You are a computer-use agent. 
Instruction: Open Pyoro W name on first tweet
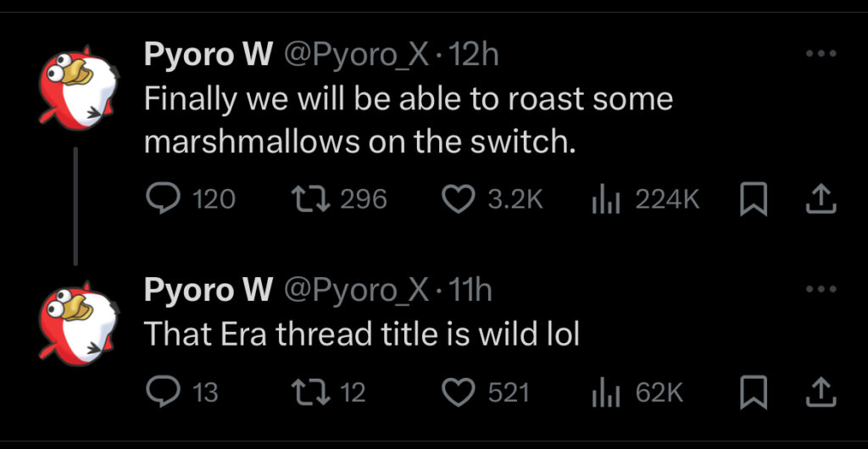click(x=209, y=55)
